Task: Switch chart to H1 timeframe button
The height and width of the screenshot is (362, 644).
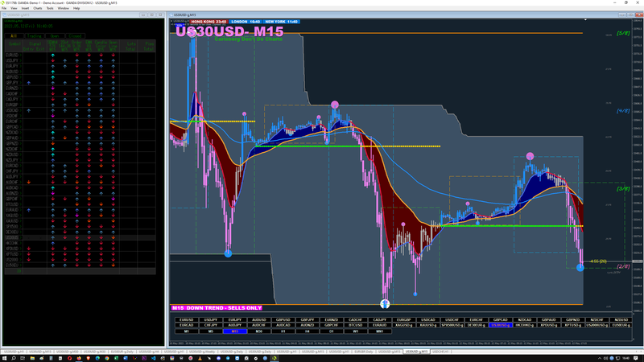Action: [283, 331]
